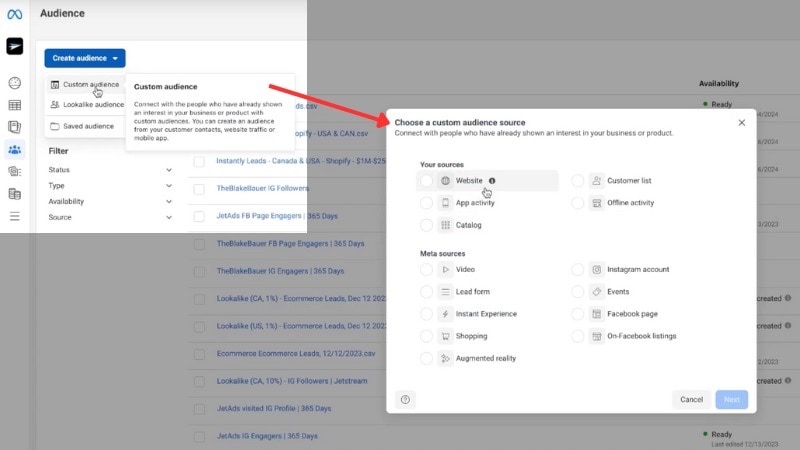Select the Offline activity radio button
800x450 pixels.
pyautogui.click(x=578, y=203)
